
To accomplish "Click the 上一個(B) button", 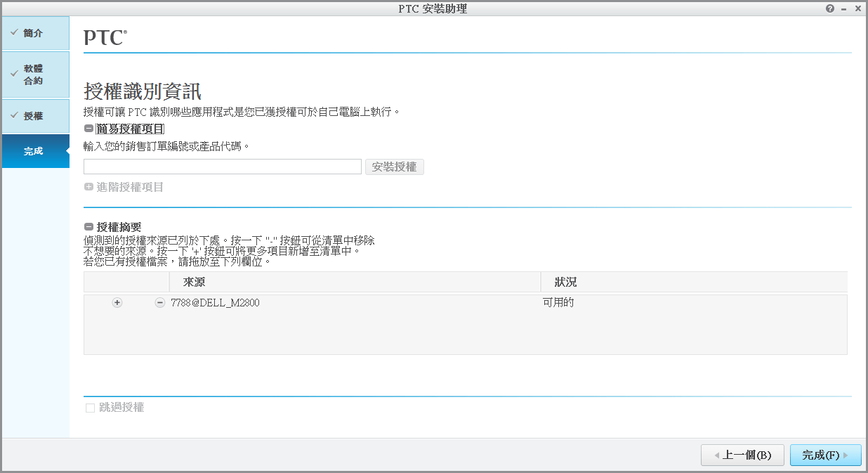I will pos(742,455).
